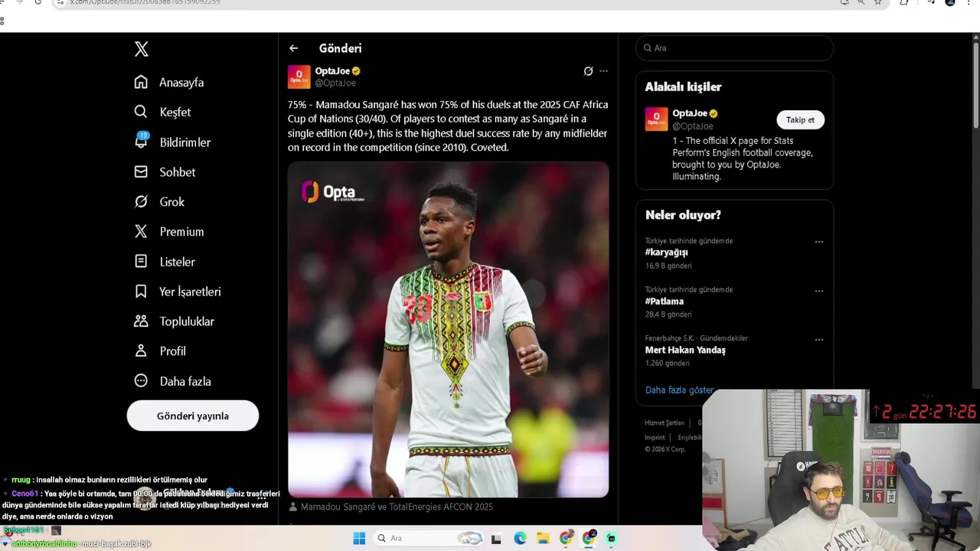Open Anasayfa home icon

click(x=141, y=82)
